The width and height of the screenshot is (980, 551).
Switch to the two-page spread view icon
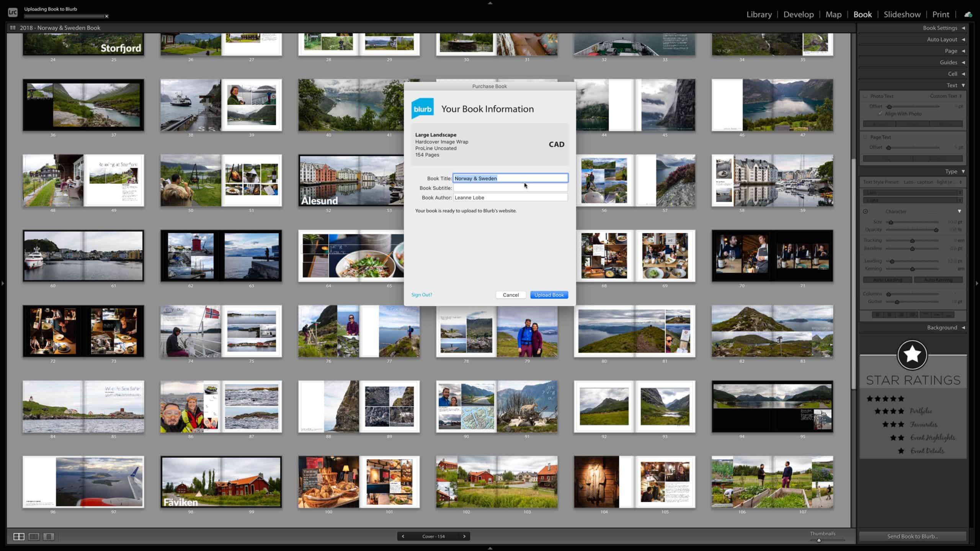(x=34, y=537)
